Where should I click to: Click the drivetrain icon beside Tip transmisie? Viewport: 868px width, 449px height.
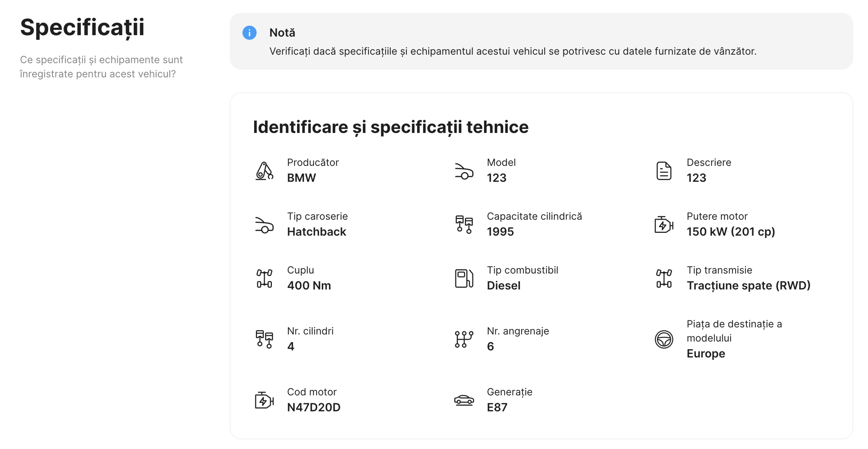[x=664, y=279]
